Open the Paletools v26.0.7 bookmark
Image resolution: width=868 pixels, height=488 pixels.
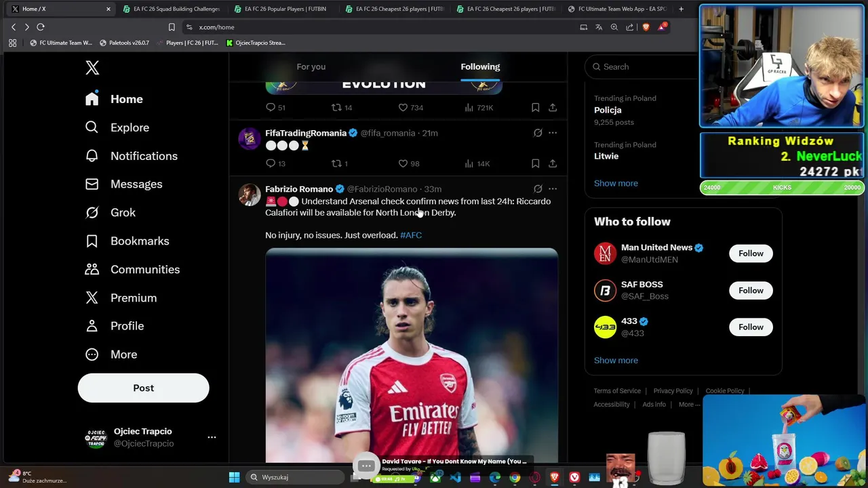click(x=124, y=43)
